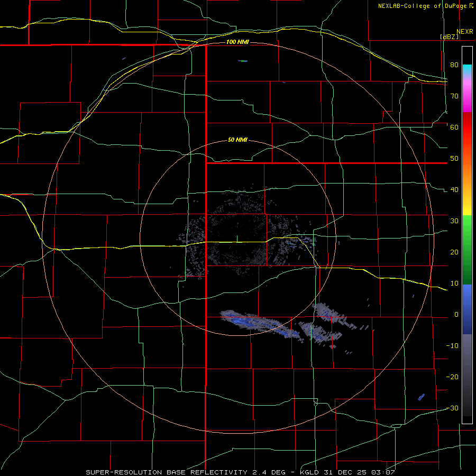
Task: Click the blue segment of the color bar
Action: pyautogui.click(x=467, y=309)
